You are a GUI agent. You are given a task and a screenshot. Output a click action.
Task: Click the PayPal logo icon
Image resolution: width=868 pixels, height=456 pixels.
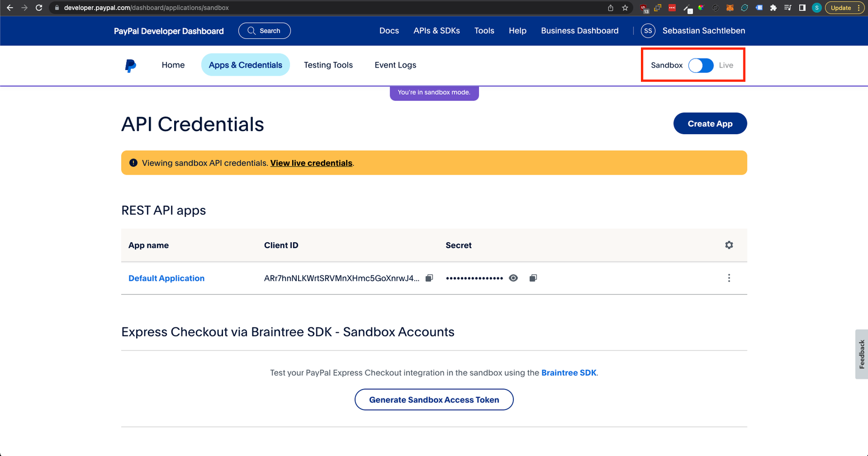tap(130, 66)
